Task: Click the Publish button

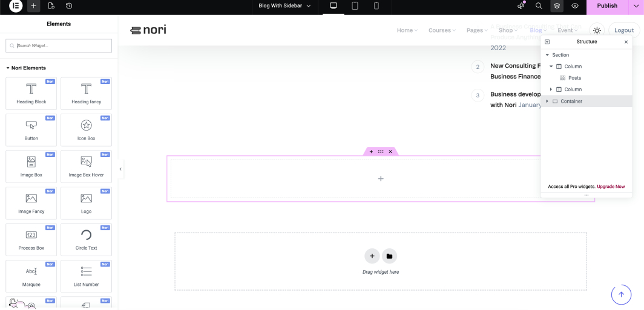Action: pyautogui.click(x=607, y=6)
